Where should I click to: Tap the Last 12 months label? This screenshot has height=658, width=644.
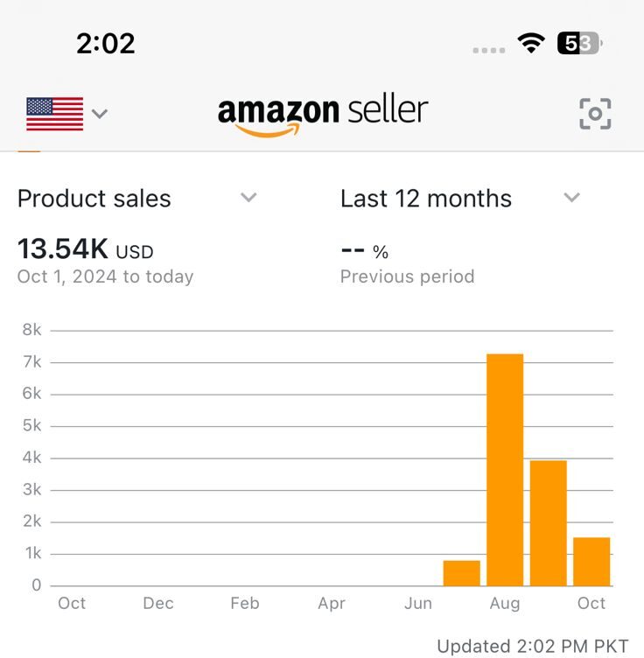tap(426, 199)
